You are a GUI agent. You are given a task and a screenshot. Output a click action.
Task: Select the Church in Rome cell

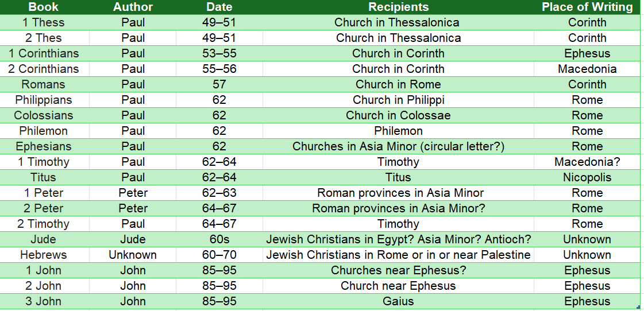398,84
